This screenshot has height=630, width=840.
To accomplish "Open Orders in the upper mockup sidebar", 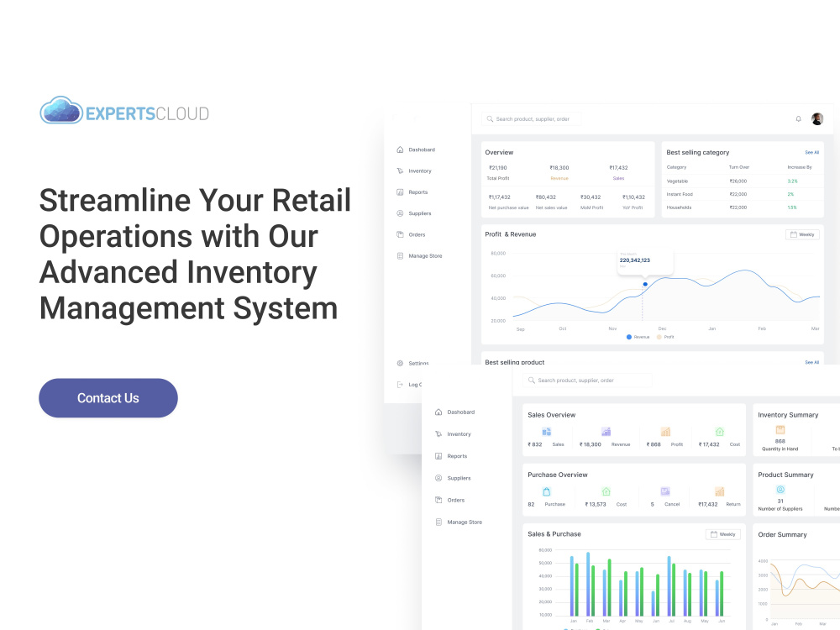I will pos(417,234).
